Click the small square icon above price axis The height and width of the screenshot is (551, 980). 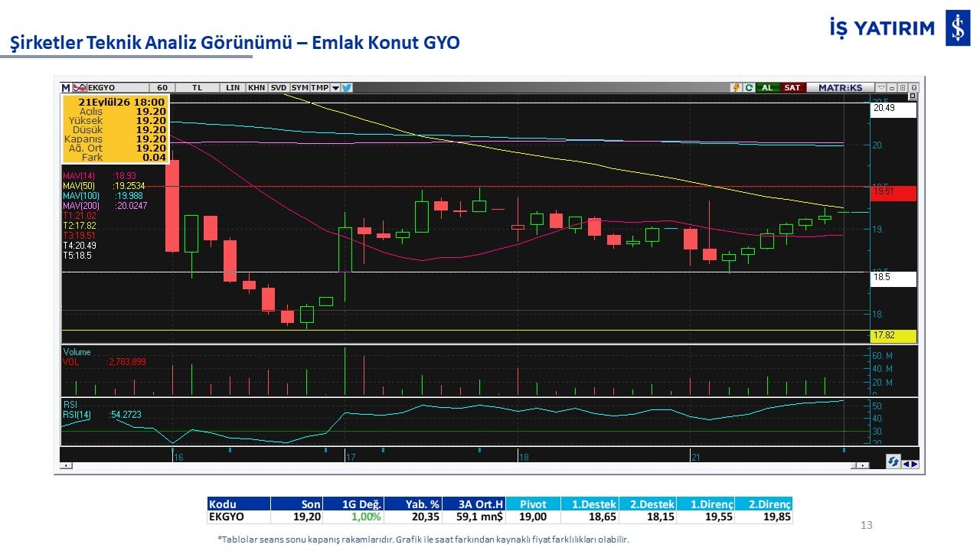tap(913, 96)
